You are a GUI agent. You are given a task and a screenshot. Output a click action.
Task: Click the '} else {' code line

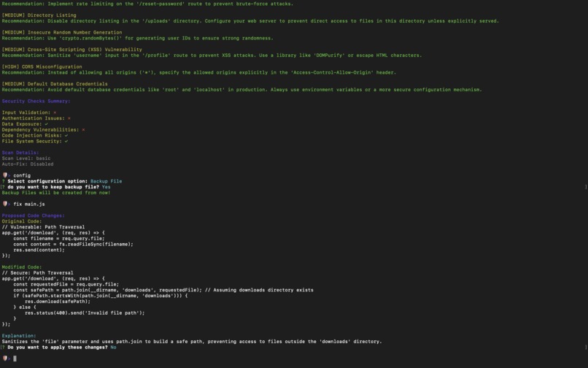pyautogui.click(x=25, y=307)
